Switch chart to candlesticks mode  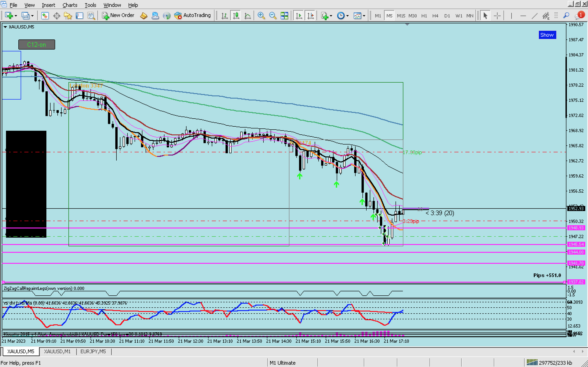[236, 16]
